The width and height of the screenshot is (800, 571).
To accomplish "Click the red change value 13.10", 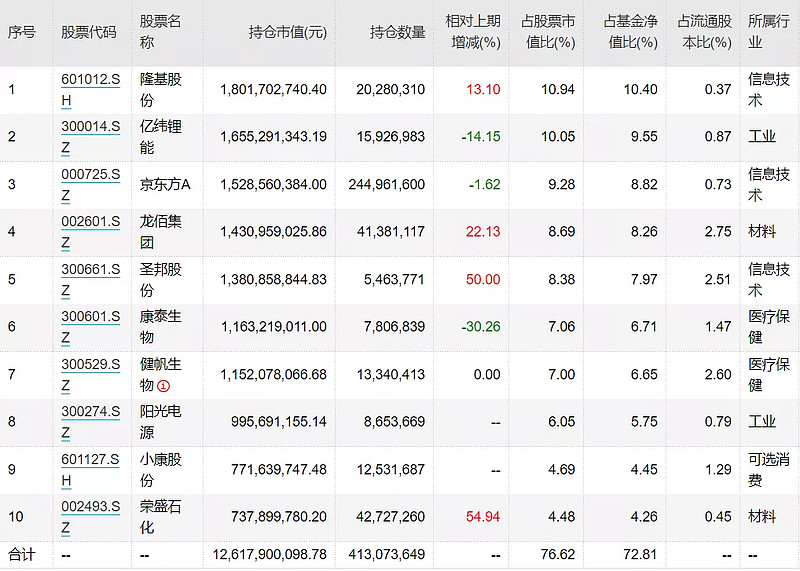I will pyautogui.click(x=483, y=90).
